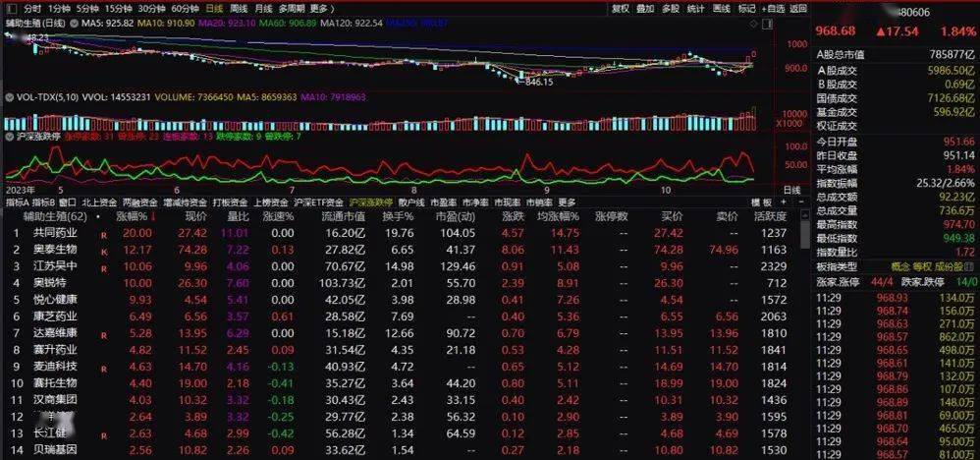Open the 沪深ETF资金 tab
The height and width of the screenshot is (460, 980).
[x=322, y=202]
